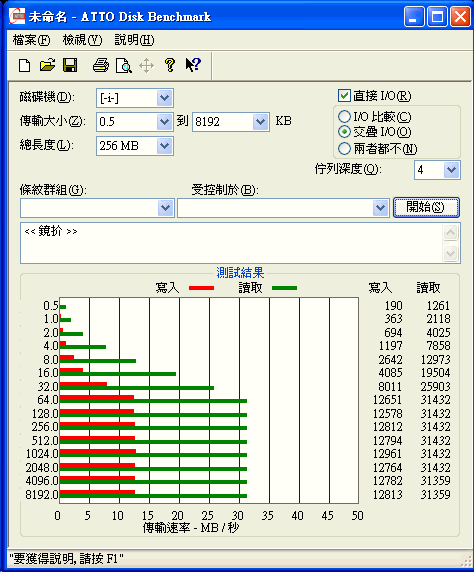Image resolution: width=474 pixels, height=572 pixels.
Task: Maximize the ATTO Disk Benchmark window
Action: [x=437, y=16]
